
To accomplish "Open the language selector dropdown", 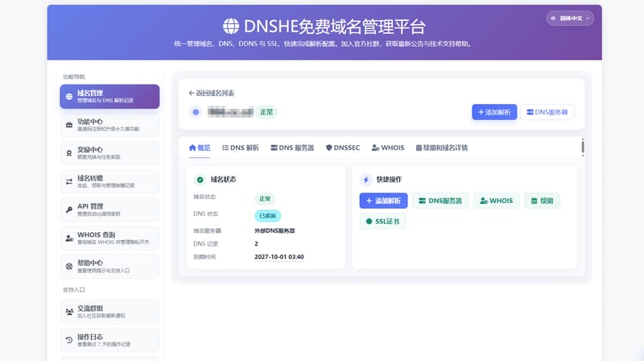I will click(570, 18).
